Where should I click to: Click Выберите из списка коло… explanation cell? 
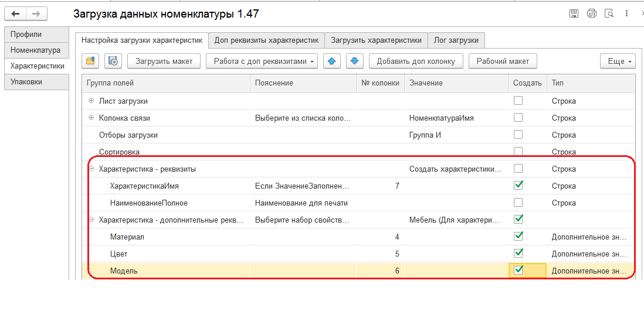[x=303, y=118]
